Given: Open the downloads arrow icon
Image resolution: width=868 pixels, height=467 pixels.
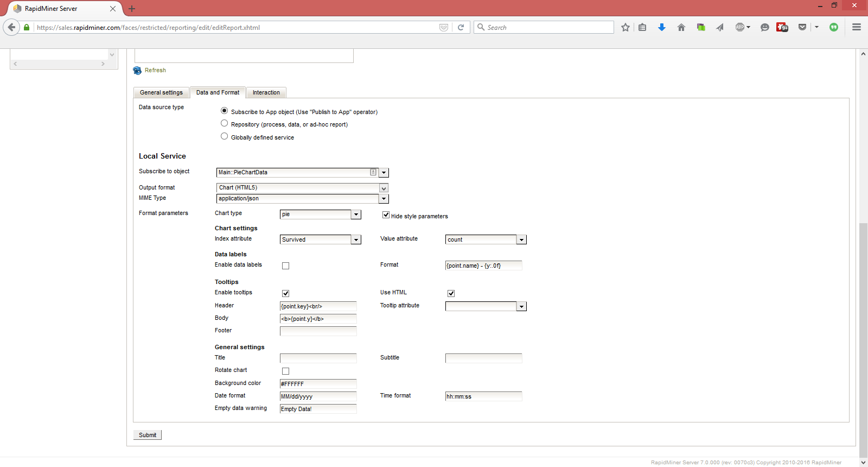Looking at the screenshot, I should pos(662,27).
